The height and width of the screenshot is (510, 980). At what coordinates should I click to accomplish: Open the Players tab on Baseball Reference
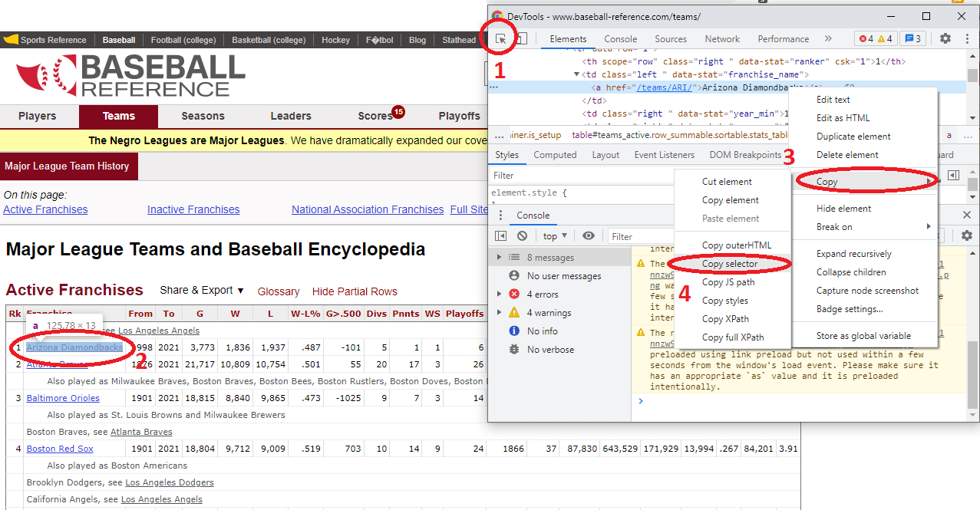pyautogui.click(x=38, y=117)
